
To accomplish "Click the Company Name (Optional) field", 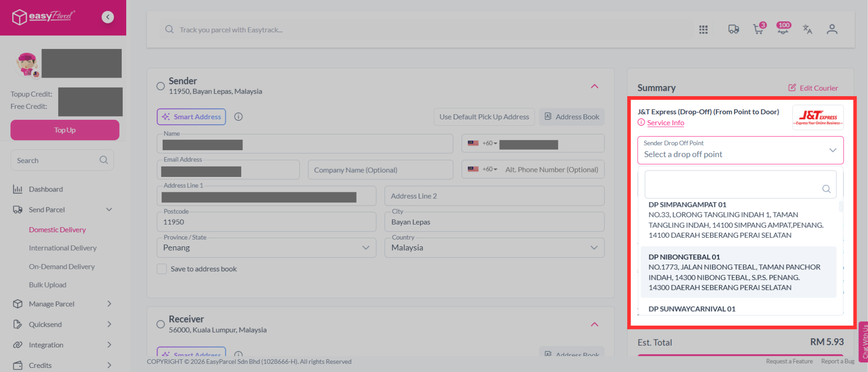I will tap(381, 170).
